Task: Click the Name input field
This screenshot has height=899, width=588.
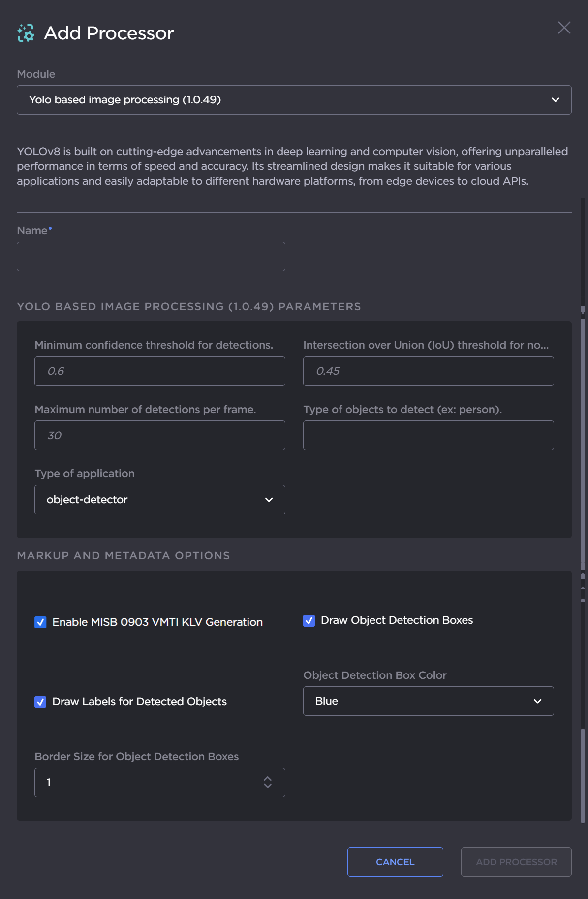Action: (x=151, y=257)
